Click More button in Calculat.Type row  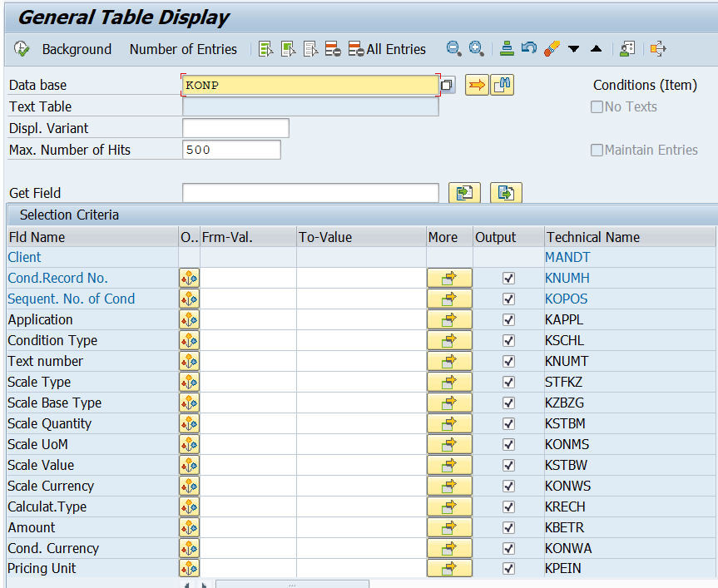pyautogui.click(x=449, y=507)
